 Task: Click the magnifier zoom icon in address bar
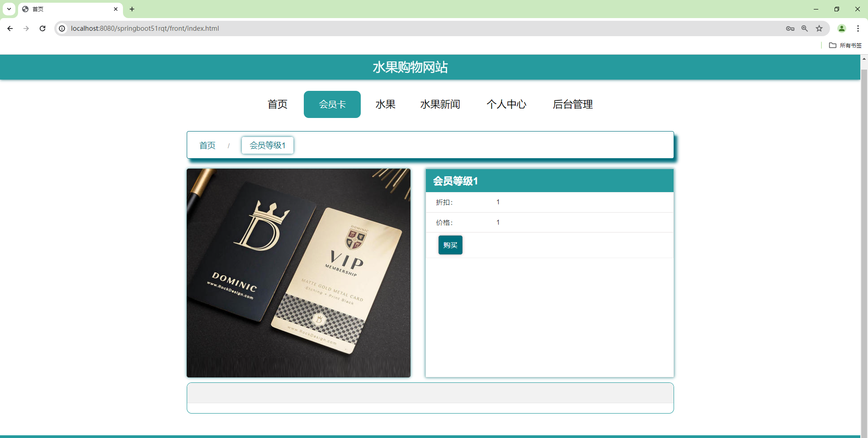(805, 28)
